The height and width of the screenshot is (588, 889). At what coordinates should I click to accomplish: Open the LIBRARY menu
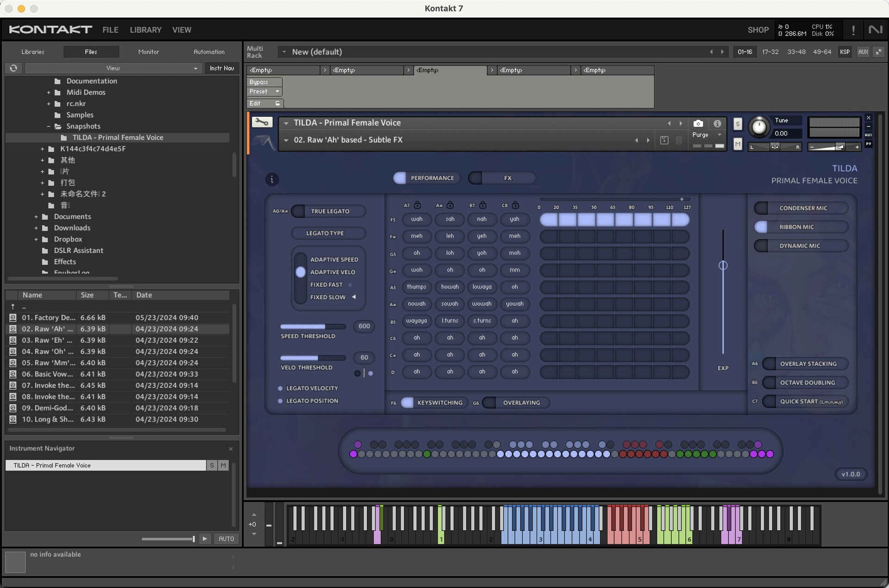(x=145, y=30)
